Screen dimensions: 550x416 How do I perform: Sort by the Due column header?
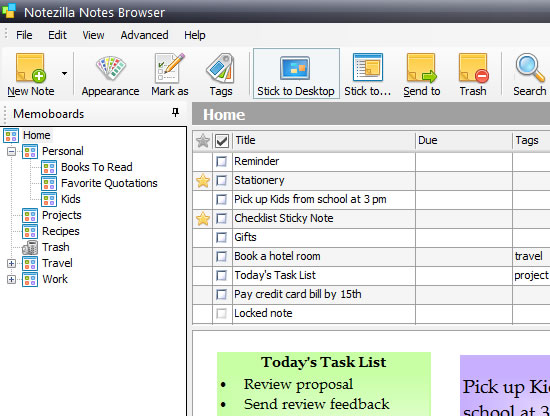pos(464,141)
